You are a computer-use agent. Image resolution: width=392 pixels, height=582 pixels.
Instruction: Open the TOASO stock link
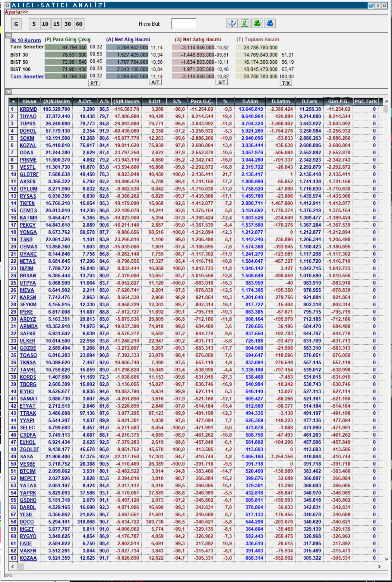(x=28, y=355)
